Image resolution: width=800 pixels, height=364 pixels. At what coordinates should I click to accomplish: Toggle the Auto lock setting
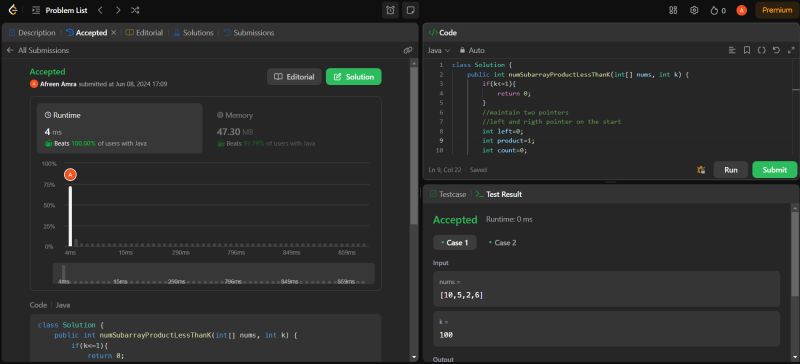[x=472, y=50]
